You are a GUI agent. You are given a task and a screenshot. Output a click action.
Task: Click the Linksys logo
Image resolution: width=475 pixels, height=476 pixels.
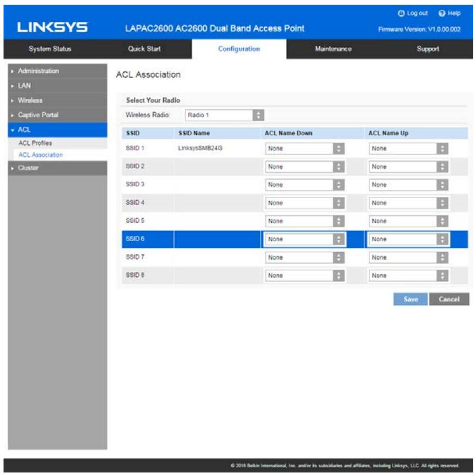coord(52,27)
